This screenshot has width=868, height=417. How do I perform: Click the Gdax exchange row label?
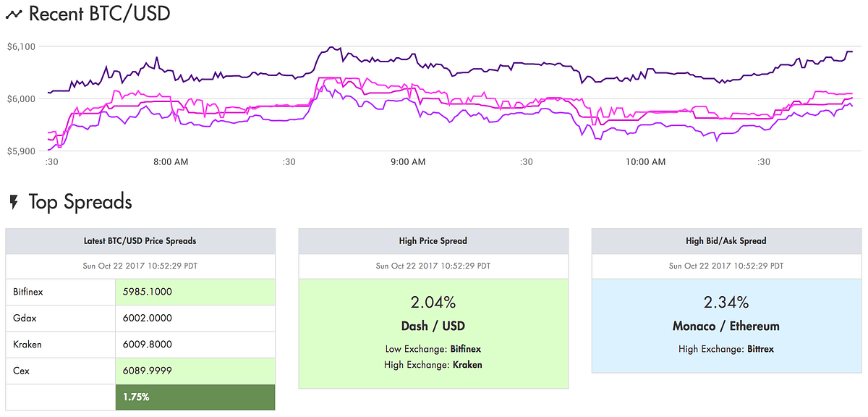tap(24, 318)
